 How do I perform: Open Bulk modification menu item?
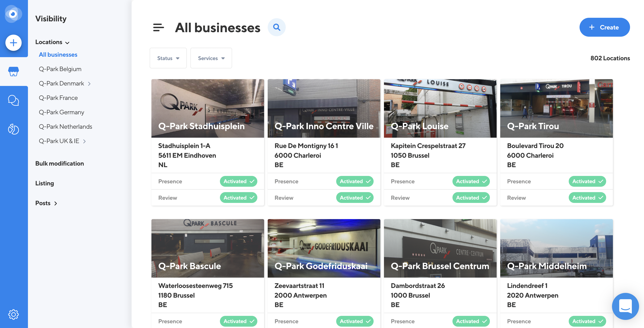59,164
